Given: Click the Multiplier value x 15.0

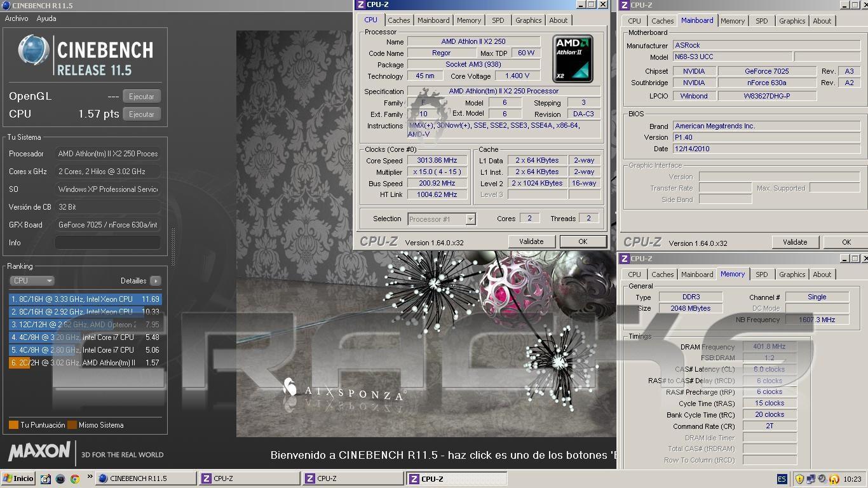Looking at the screenshot, I should tap(437, 172).
